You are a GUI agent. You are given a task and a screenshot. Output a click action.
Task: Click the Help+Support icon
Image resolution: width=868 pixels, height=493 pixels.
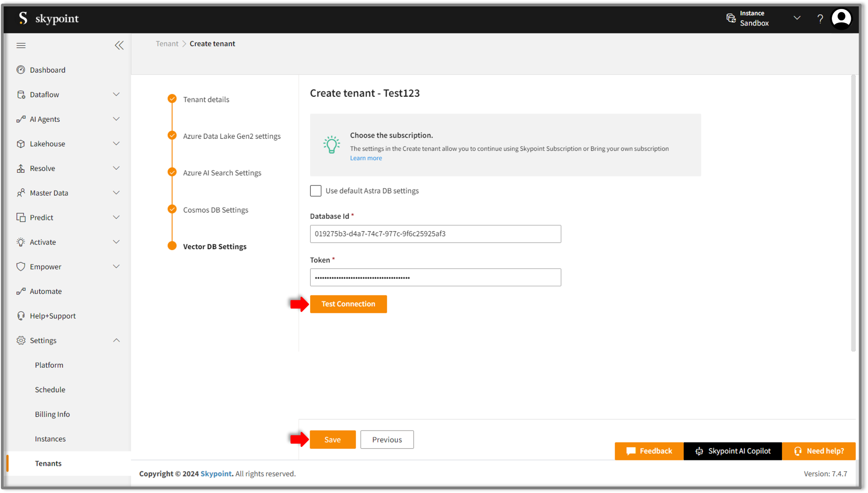tap(21, 315)
